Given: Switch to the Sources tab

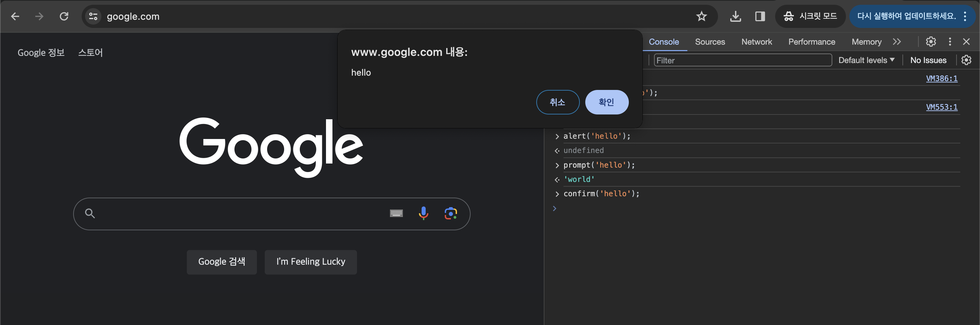Looking at the screenshot, I should (709, 42).
